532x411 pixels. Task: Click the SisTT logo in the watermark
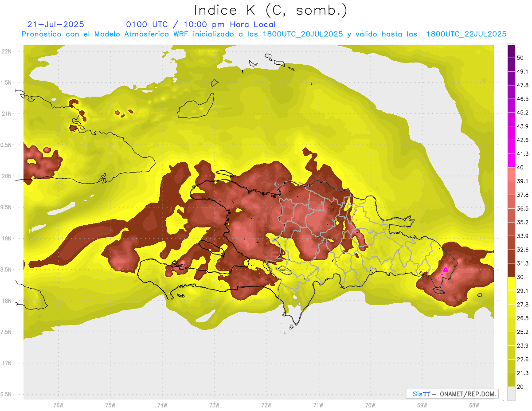421,394
